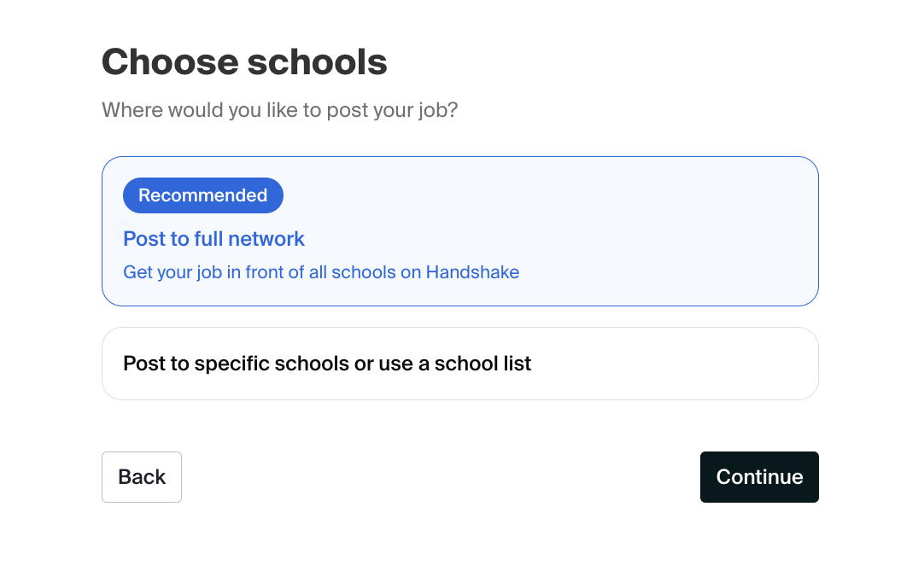The image size is (924, 565).
Task: Click the Recommended badge
Action: click(x=203, y=195)
